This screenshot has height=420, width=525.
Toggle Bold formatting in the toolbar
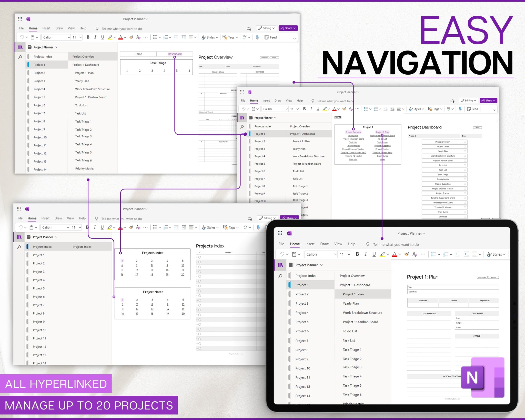coord(88,37)
